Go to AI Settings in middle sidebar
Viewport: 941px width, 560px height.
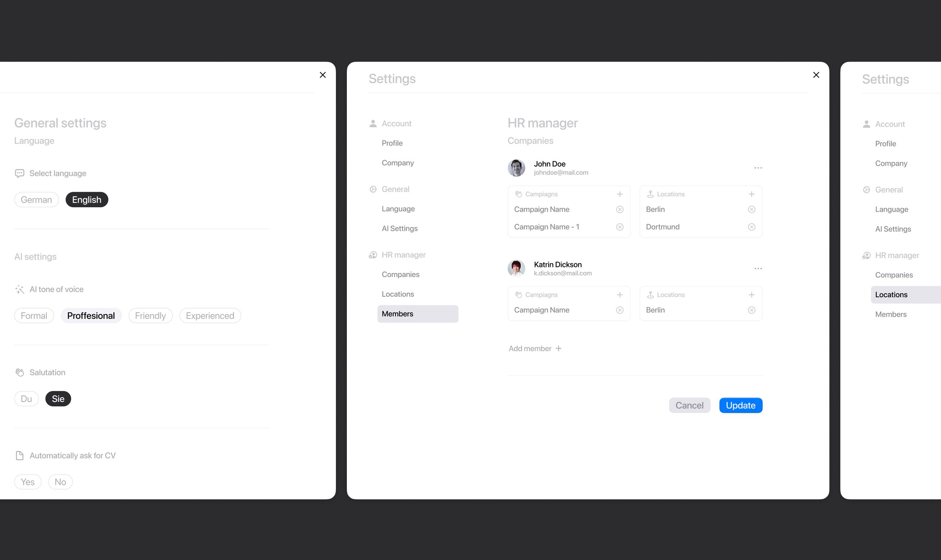[399, 229]
